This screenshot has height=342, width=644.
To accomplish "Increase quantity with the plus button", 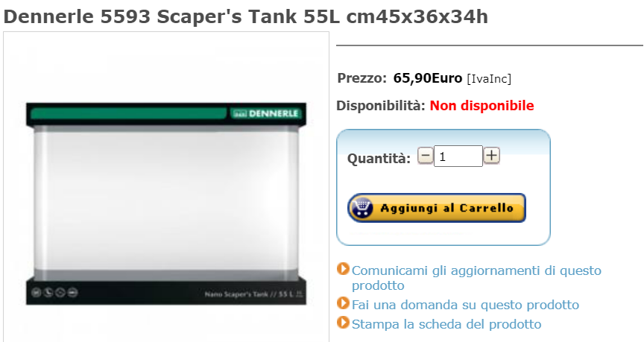I will click(x=491, y=156).
